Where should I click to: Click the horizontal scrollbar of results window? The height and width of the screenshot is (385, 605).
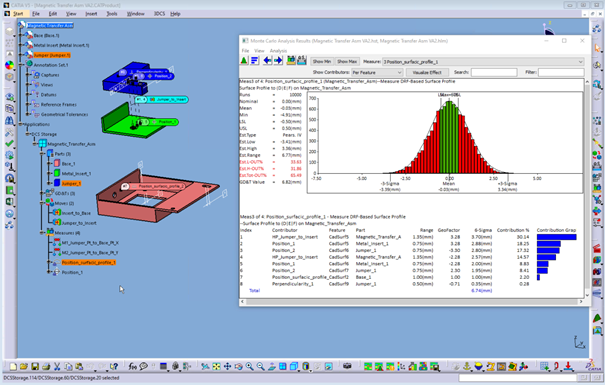pos(411,302)
